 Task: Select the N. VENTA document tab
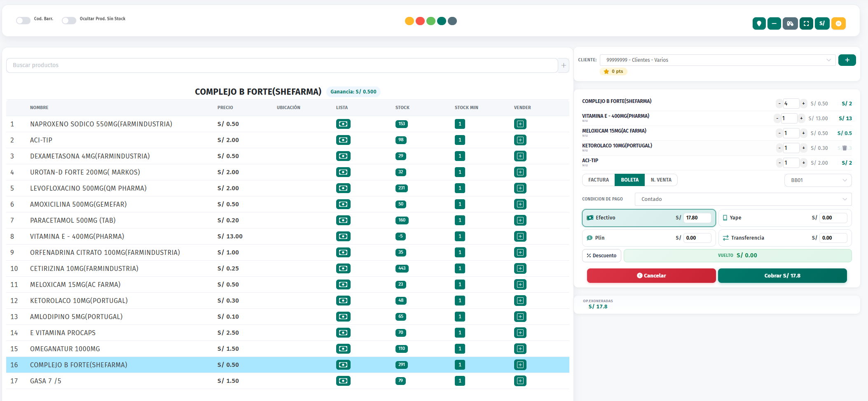pyautogui.click(x=661, y=180)
